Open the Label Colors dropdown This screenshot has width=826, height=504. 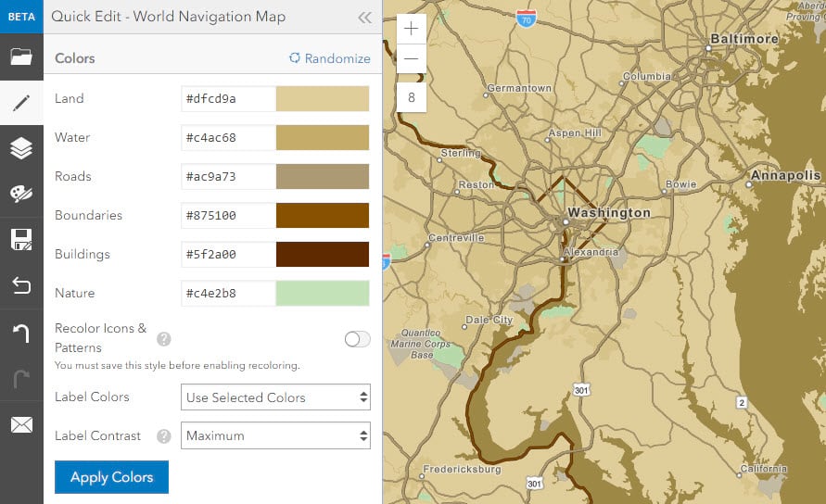coord(275,397)
